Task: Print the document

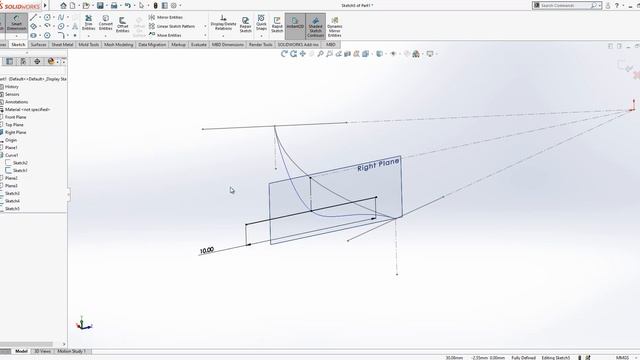Action: 114,5
